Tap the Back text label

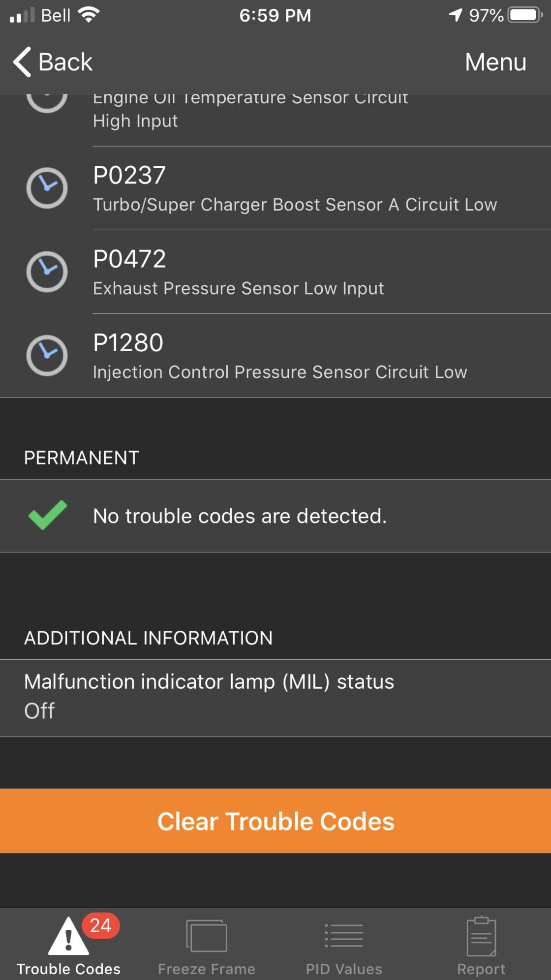click(x=65, y=62)
